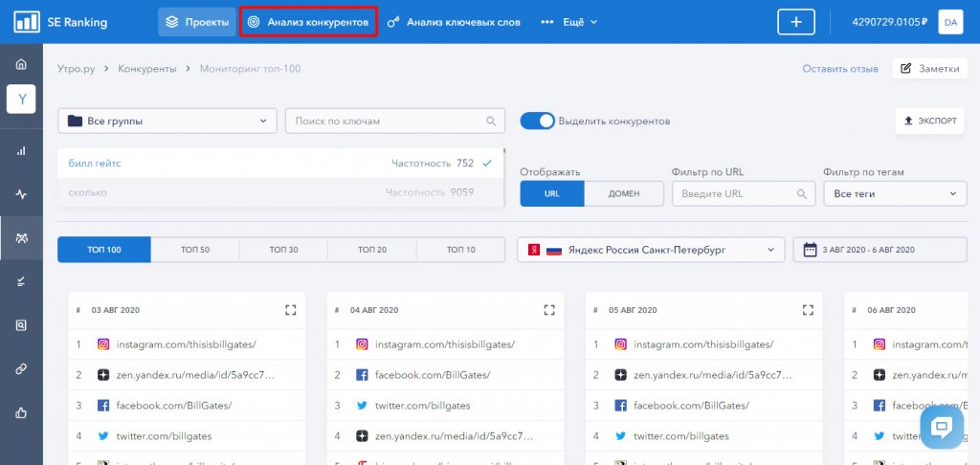The width and height of the screenshot is (980, 465).
Task: Switch to the ТОП 50 tab
Action: [x=194, y=250]
